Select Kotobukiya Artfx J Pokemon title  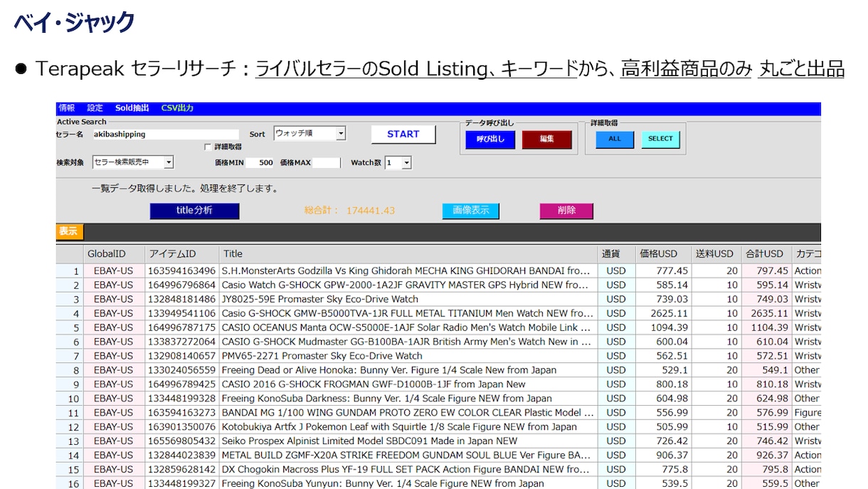pyautogui.click(x=408, y=427)
